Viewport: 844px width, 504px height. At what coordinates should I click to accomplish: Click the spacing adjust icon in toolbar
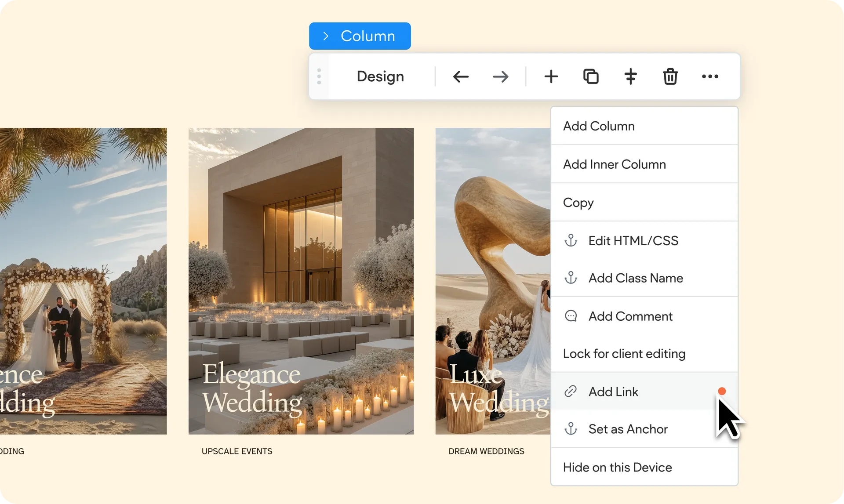coord(630,76)
